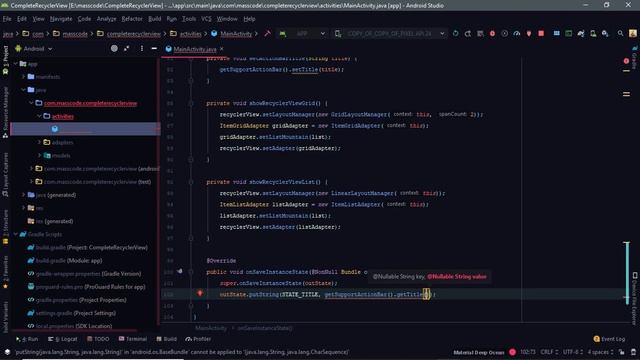Click the profile app gauge icon
This screenshot has height=360, width=640.
pos(517,33)
